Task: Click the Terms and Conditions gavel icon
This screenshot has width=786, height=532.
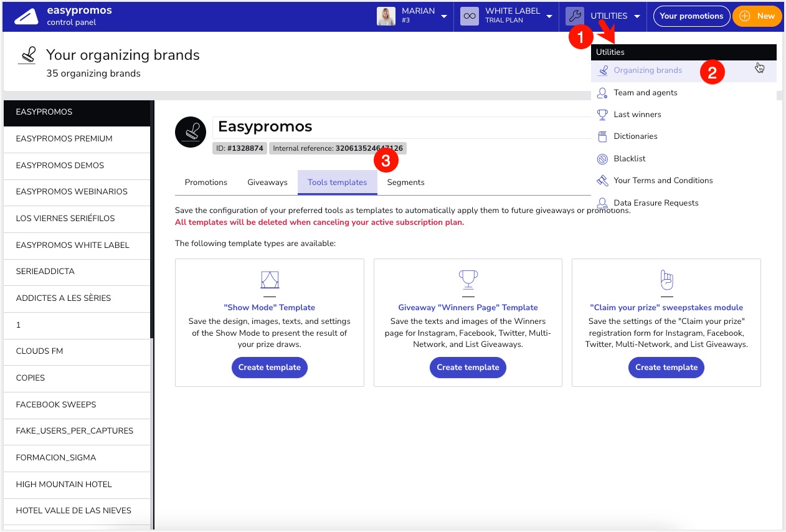Action: pyautogui.click(x=602, y=181)
